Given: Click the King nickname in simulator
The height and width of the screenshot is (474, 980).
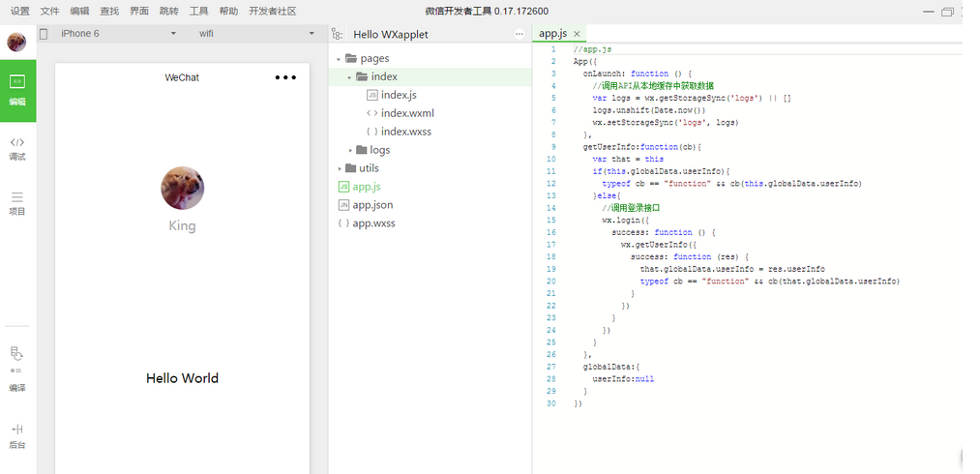Looking at the screenshot, I should tap(183, 225).
